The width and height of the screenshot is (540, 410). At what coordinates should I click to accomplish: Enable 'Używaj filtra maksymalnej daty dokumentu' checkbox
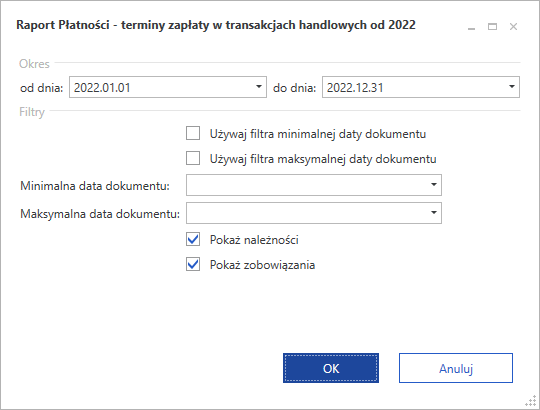193,158
